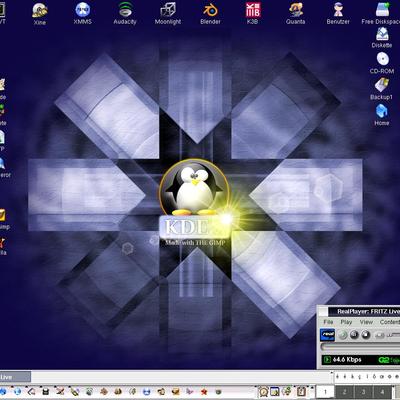Open the Content menu in RealPlayer
Screen dimensions: 400x400
click(x=389, y=322)
